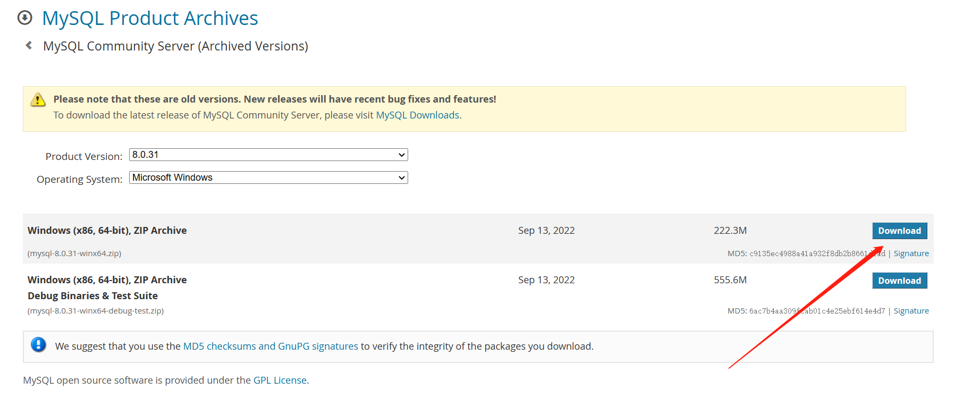Viewport: 980px width, 406px height.
Task: Open the Product Version dropdown showing 8.0.31
Action: click(268, 155)
